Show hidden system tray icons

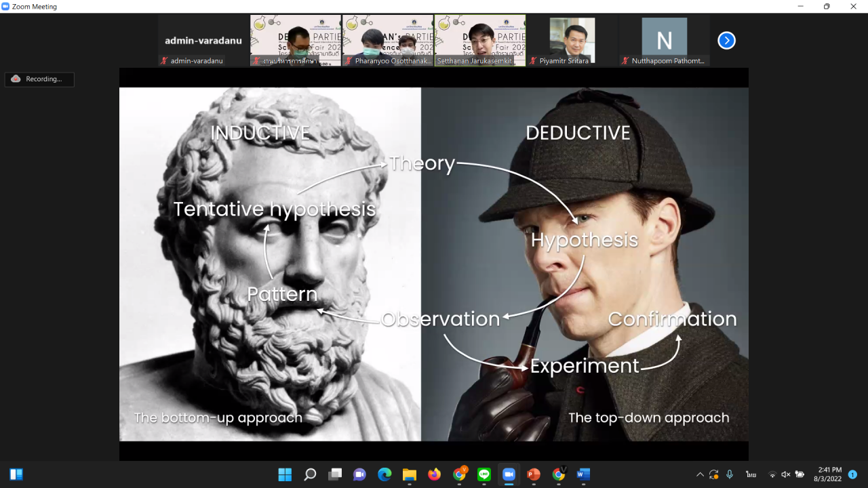(x=700, y=474)
